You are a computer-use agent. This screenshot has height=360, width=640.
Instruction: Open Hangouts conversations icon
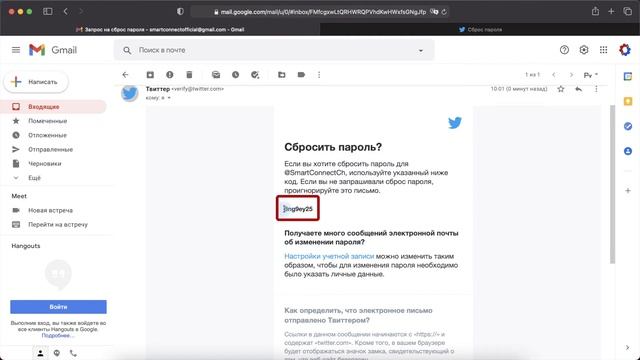point(57,353)
